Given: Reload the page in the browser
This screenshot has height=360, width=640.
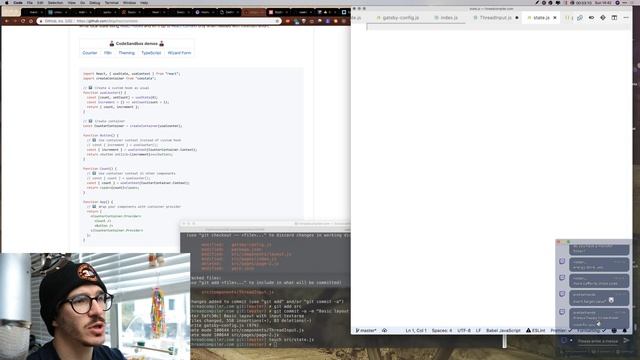Looking at the screenshot, I should 23,21.
